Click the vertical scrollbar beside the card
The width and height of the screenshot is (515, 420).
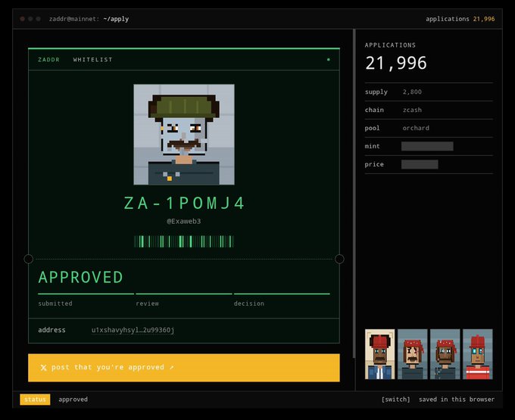coord(354,194)
